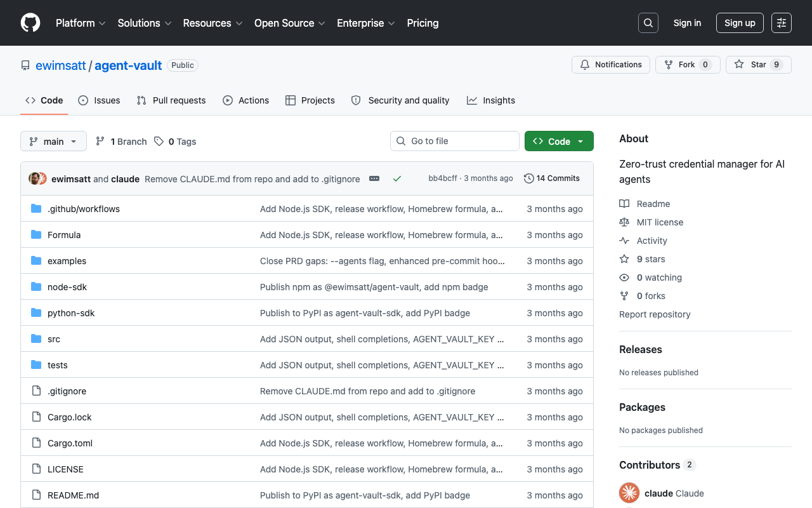Switch to the Insights tab
This screenshot has width=812, height=508.
point(491,100)
